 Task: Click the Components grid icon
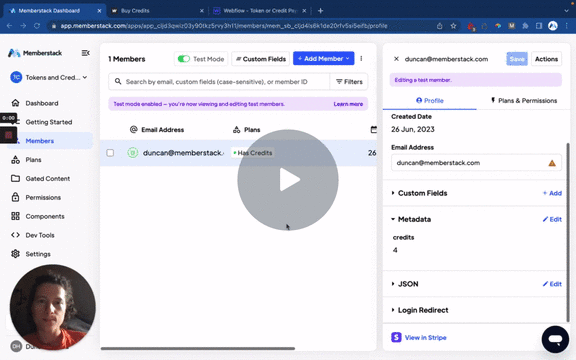(x=15, y=216)
